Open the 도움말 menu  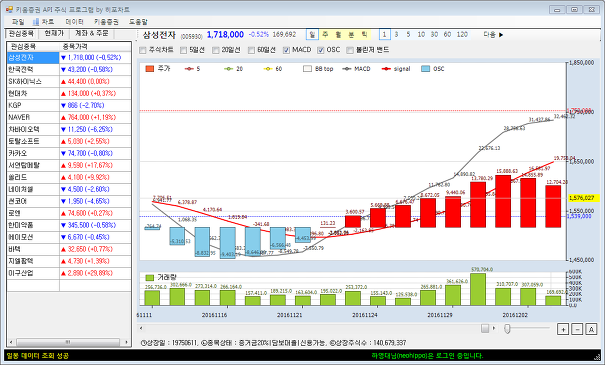(x=138, y=22)
